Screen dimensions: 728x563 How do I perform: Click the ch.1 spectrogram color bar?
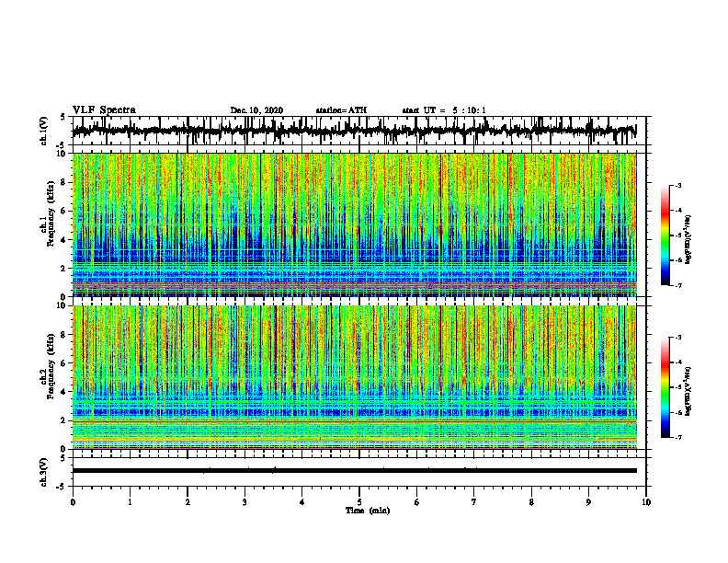665,236
